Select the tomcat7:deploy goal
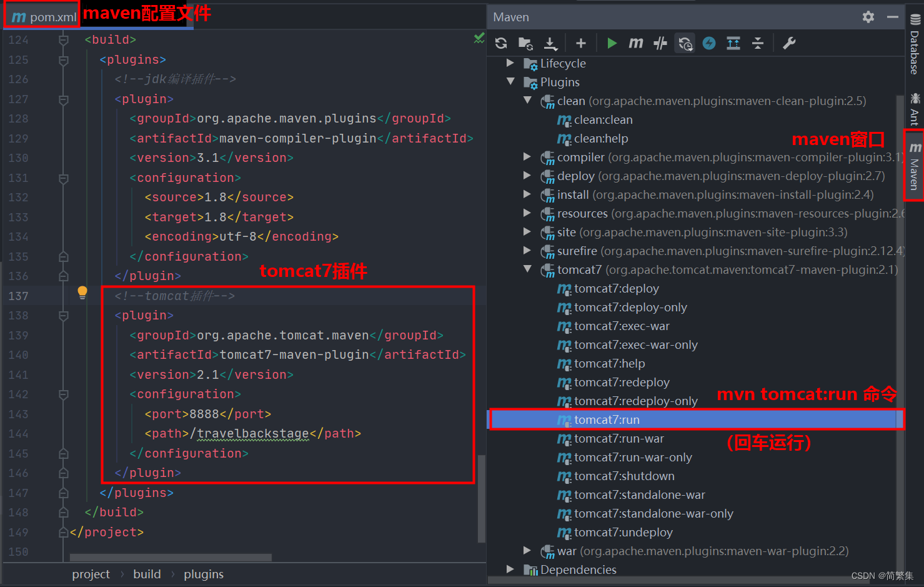Image resolution: width=924 pixels, height=587 pixels. (x=617, y=288)
